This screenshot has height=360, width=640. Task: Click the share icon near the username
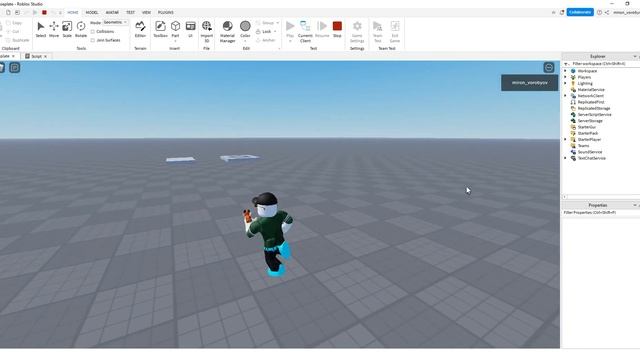607,13
